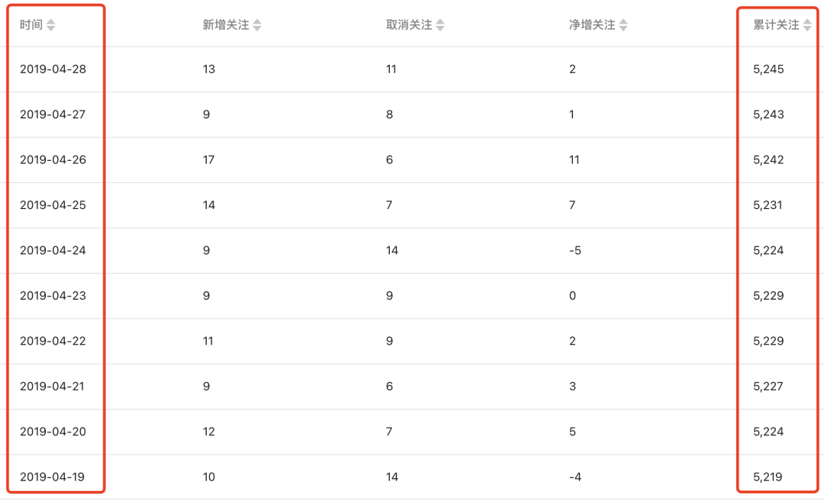The width and height of the screenshot is (824, 504).
Task: Click the 新增关注 column header label
Action: pos(226,25)
